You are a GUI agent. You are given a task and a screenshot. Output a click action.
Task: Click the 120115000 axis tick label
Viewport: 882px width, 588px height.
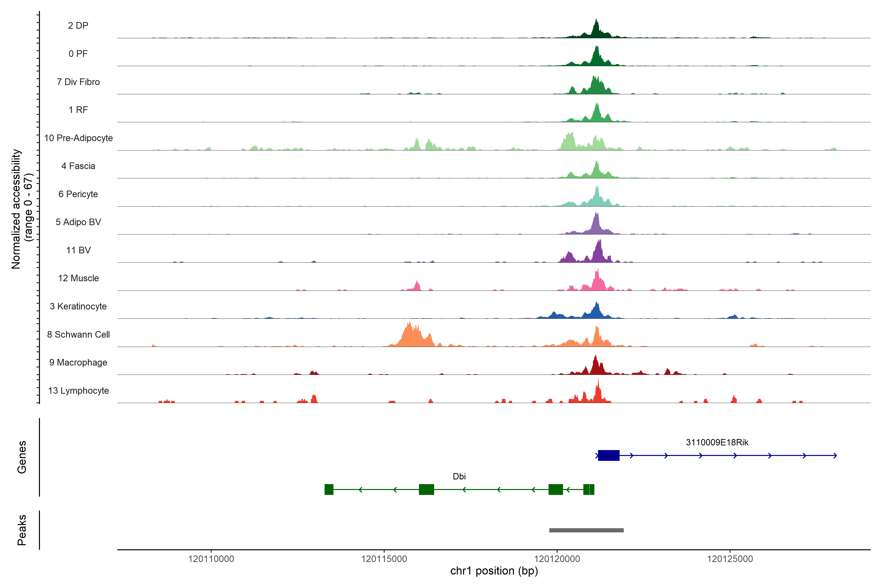tap(384, 559)
